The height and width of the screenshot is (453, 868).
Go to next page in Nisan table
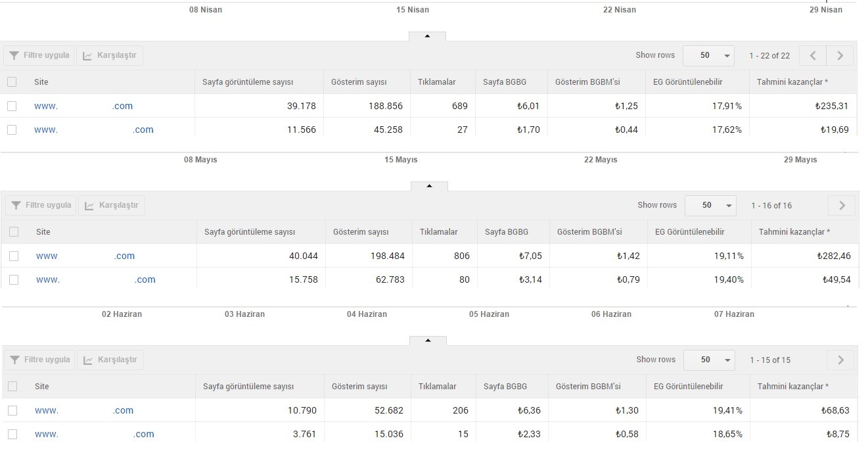click(840, 56)
